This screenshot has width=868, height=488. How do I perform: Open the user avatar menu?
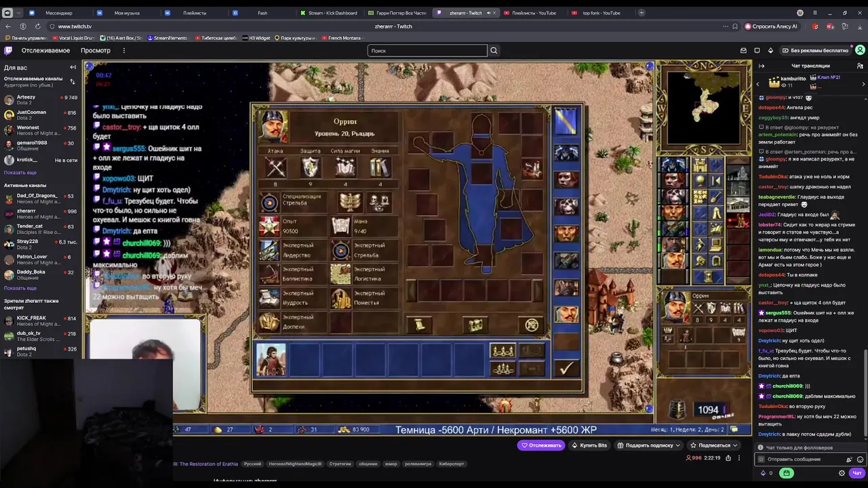(860, 50)
